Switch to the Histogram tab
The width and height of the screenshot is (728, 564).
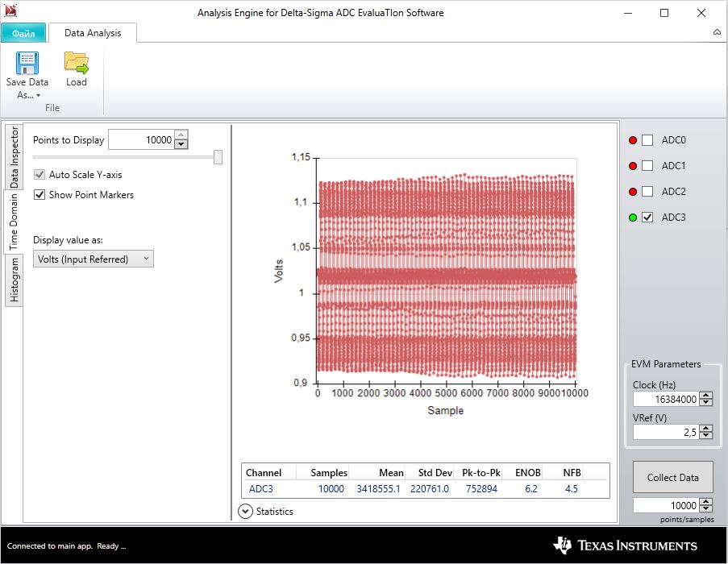point(14,280)
